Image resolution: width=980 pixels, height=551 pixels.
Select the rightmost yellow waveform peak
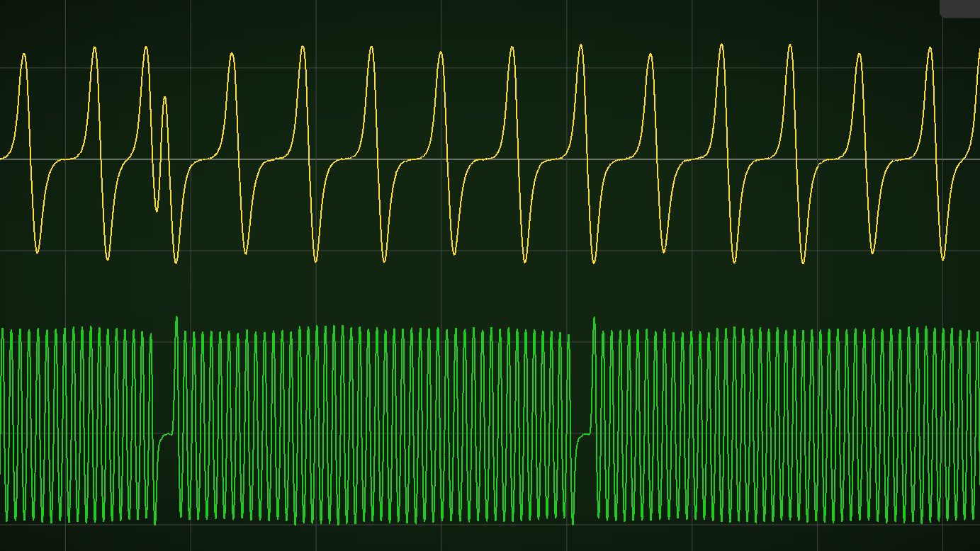point(930,49)
